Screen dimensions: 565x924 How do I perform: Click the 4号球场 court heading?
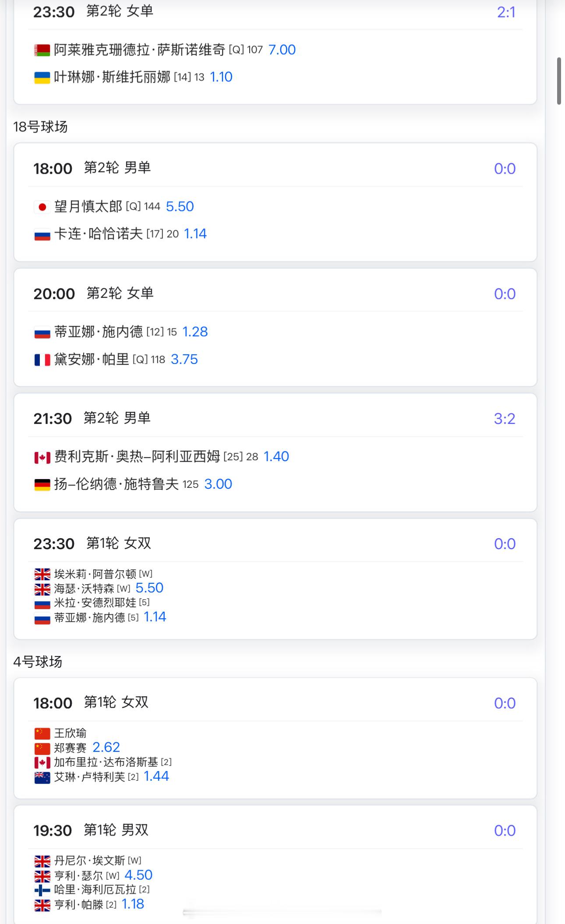(38, 662)
